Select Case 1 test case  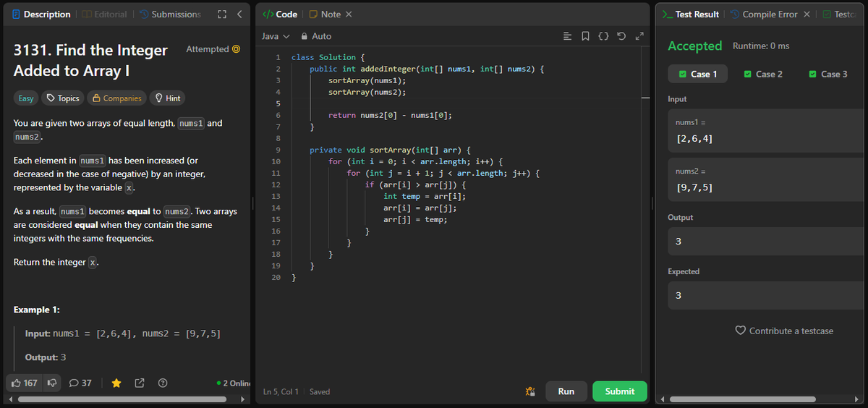click(x=698, y=74)
